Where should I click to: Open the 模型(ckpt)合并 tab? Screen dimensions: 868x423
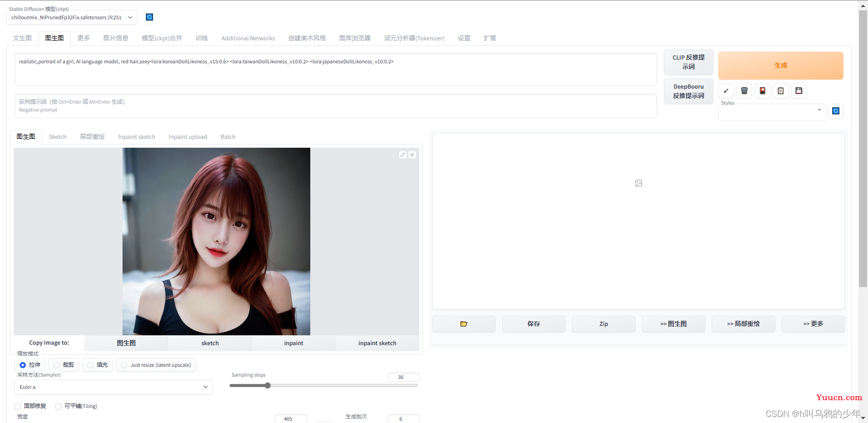click(162, 38)
